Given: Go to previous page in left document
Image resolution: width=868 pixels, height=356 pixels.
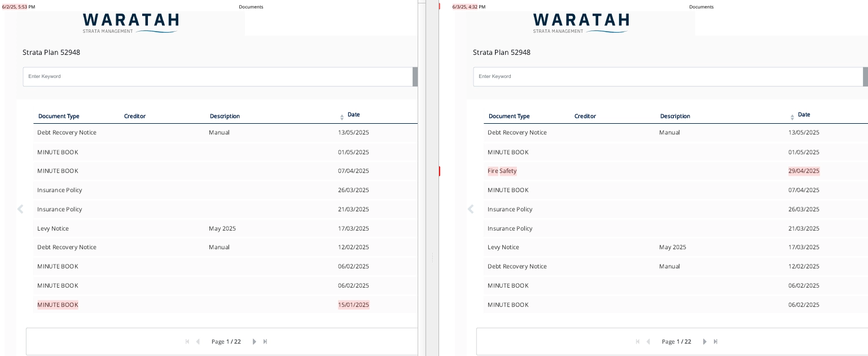Looking at the screenshot, I should tap(198, 342).
